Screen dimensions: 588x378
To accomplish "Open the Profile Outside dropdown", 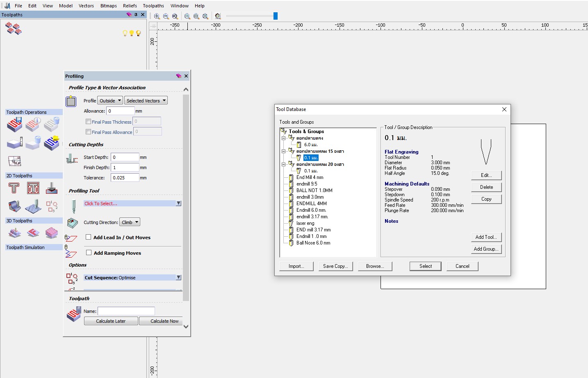I will [x=109, y=100].
